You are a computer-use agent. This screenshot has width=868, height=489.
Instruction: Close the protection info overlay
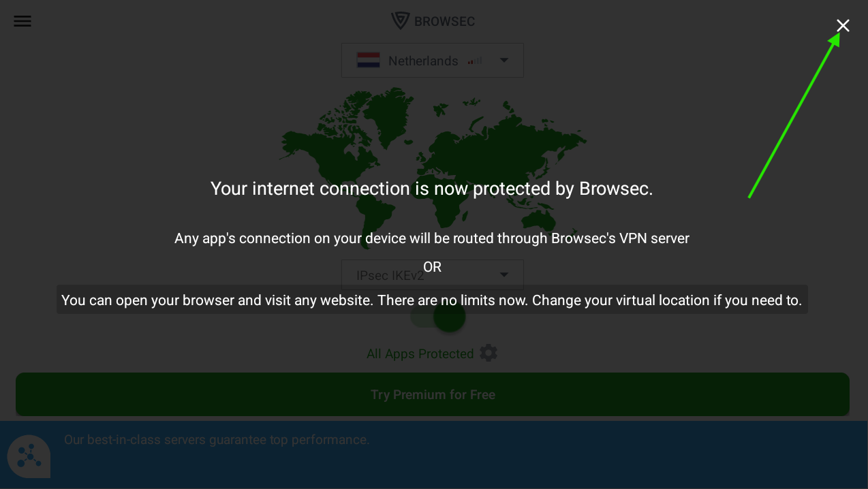pyautogui.click(x=843, y=26)
